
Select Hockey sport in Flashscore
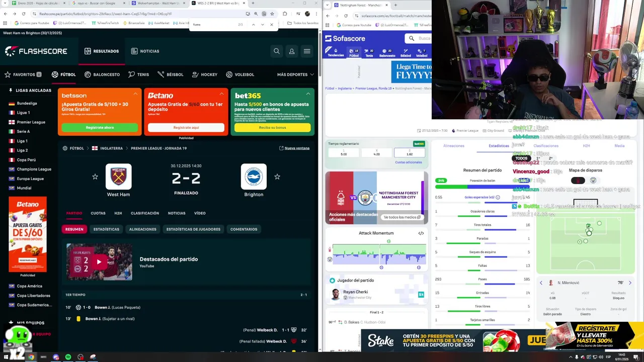[x=204, y=74]
